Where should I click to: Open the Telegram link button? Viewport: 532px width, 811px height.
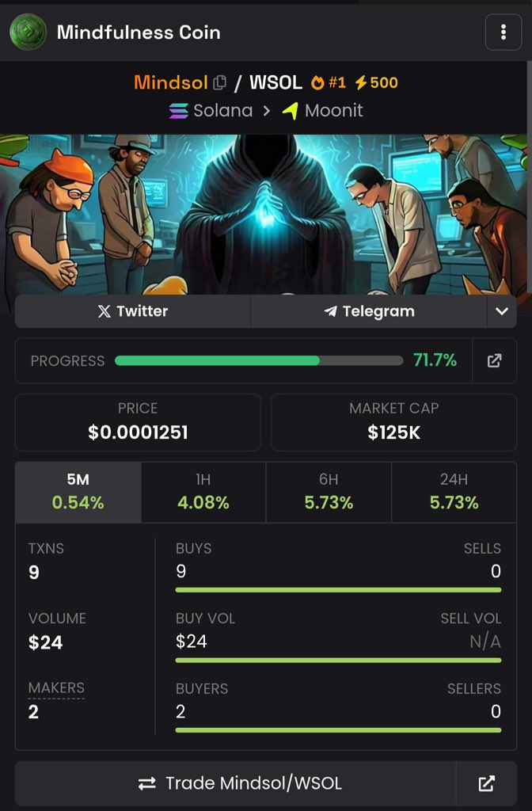tap(369, 311)
